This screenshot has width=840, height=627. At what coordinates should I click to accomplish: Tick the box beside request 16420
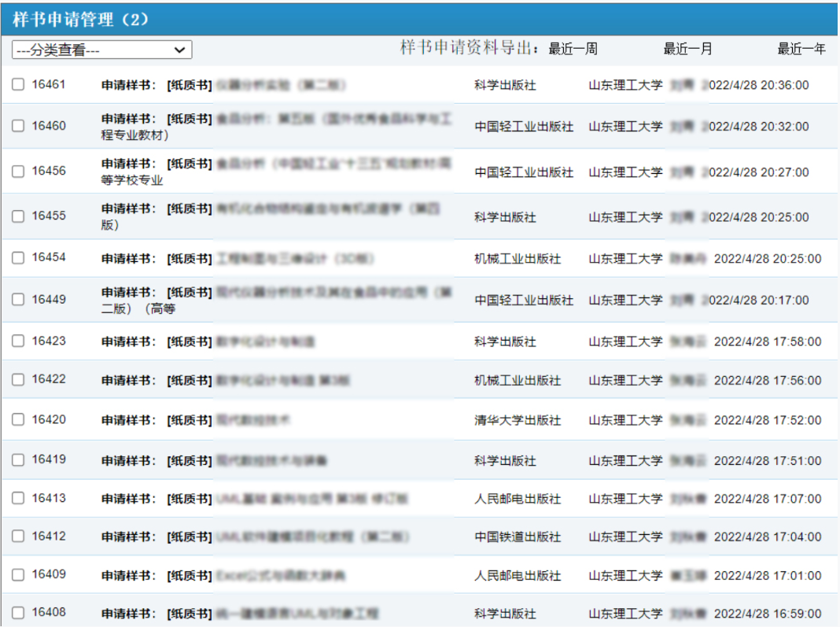click(x=18, y=420)
